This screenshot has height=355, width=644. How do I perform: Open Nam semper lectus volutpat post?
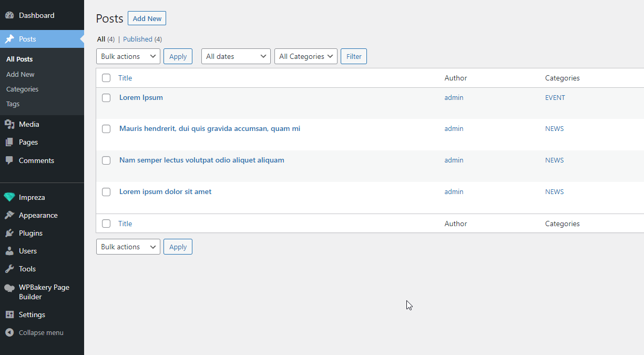pyautogui.click(x=202, y=160)
